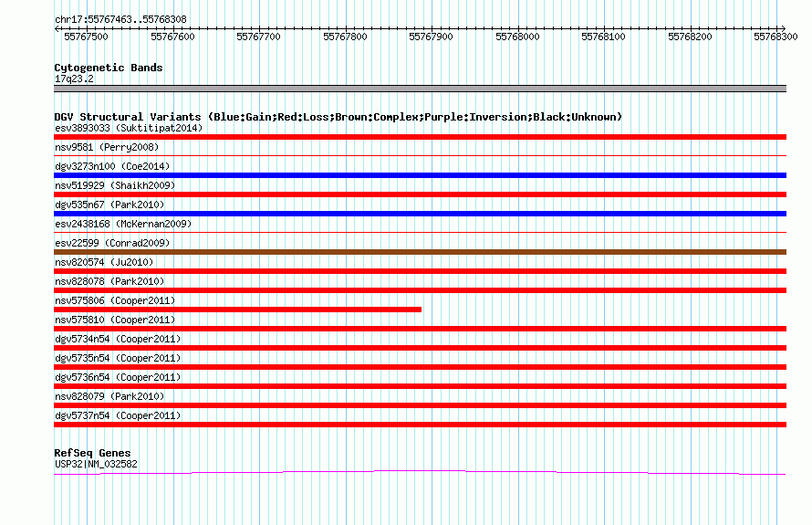
Task: Click the DGV Structural Variants track title
Action: point(338,117)
